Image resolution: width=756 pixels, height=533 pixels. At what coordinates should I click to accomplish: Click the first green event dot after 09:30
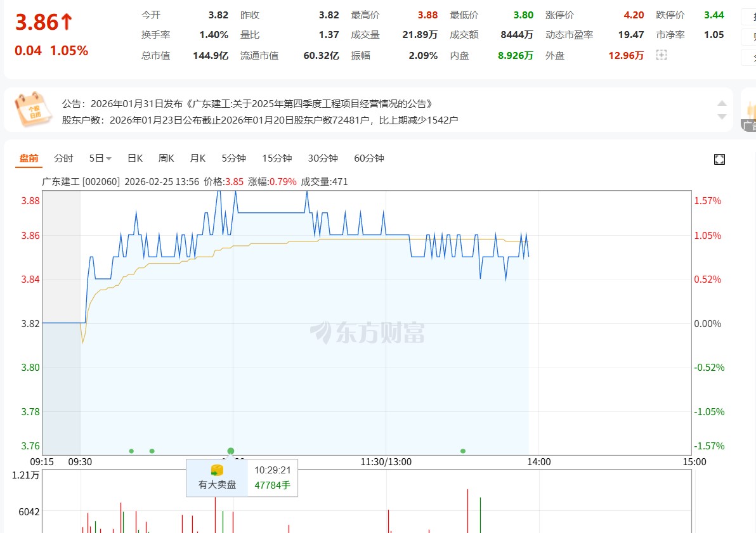coord(132,451)
